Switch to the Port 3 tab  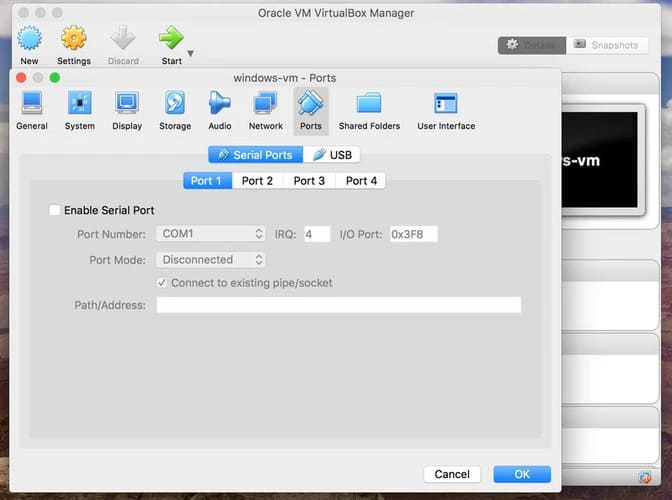tap(309, 181)
